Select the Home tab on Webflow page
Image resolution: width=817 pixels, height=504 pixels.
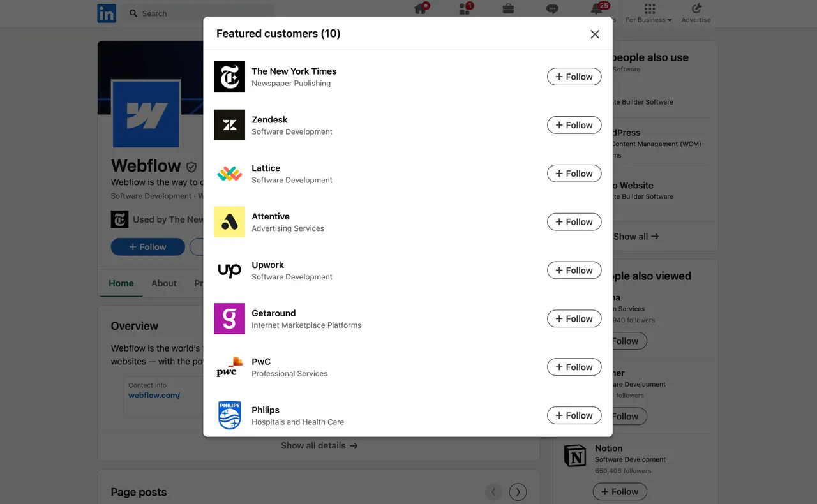(x=121, y=283)
